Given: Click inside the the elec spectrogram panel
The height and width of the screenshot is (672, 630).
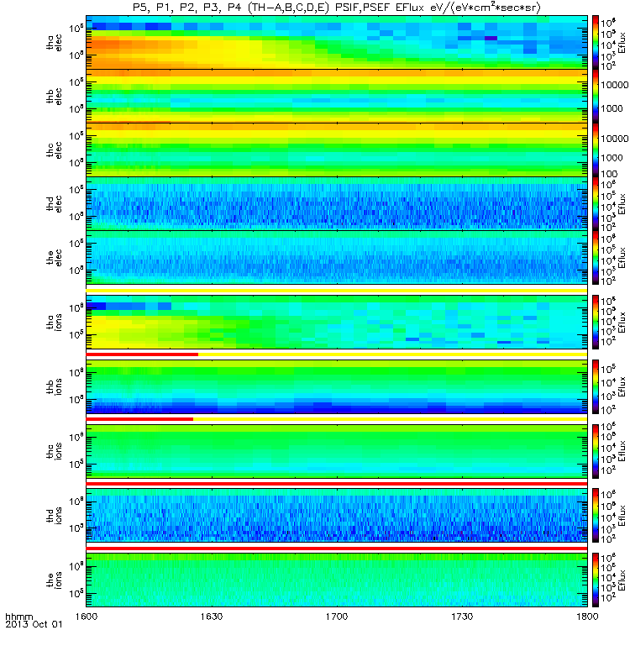Looking at the screenshot, I should point(337,258).
